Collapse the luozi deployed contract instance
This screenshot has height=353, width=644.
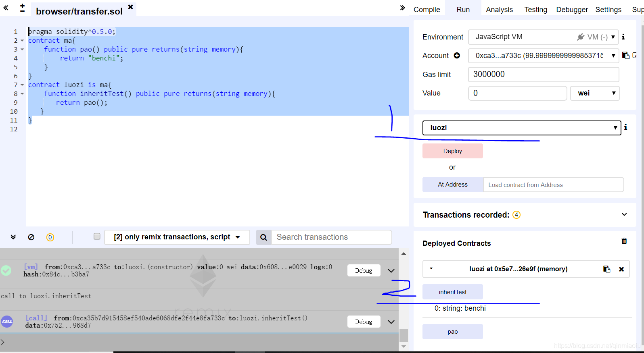point(431,269)
